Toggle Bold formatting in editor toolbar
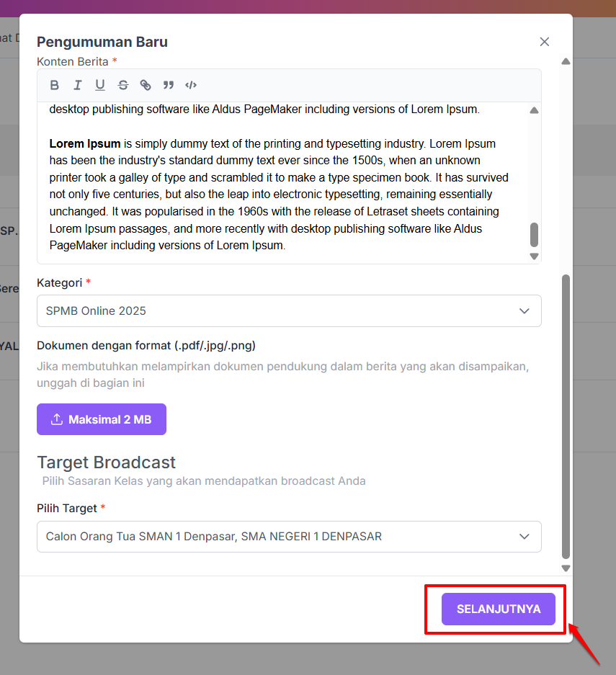 (x=54, y=85)
